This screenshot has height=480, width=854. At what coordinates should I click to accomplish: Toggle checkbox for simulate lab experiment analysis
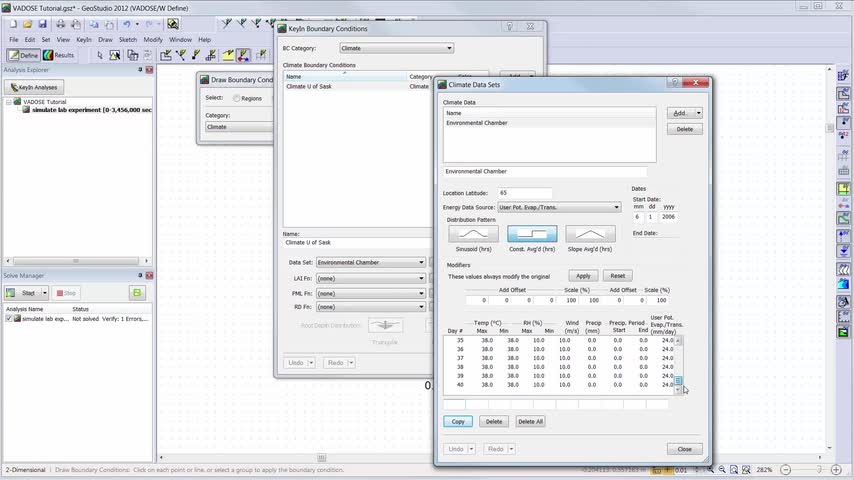pyautogui.click(x=9, y=319)
